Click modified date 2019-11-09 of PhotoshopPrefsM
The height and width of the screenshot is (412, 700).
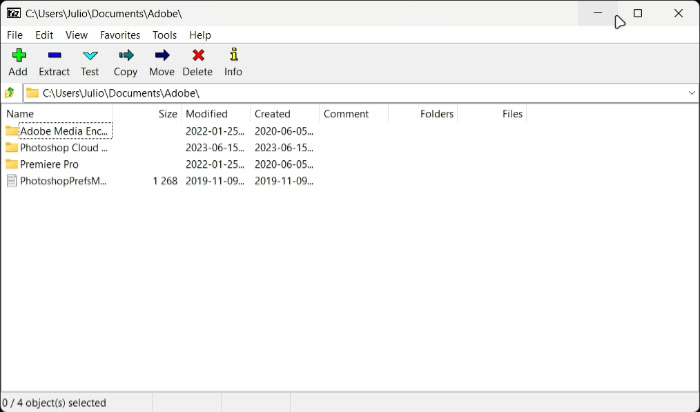215,181
